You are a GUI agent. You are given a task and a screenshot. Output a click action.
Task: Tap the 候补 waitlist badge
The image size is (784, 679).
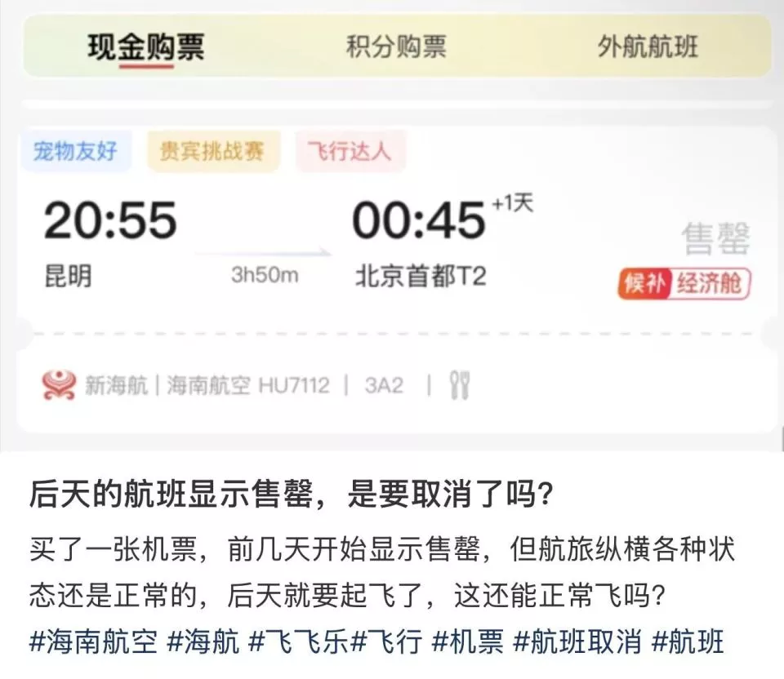(x=644, y=284)
